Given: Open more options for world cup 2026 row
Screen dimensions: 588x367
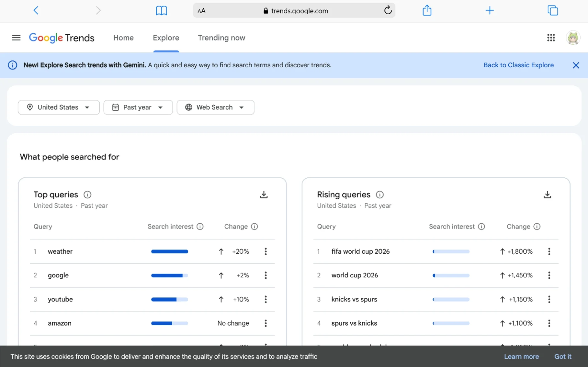Looking at the screenshot, I should coord(549,275).
